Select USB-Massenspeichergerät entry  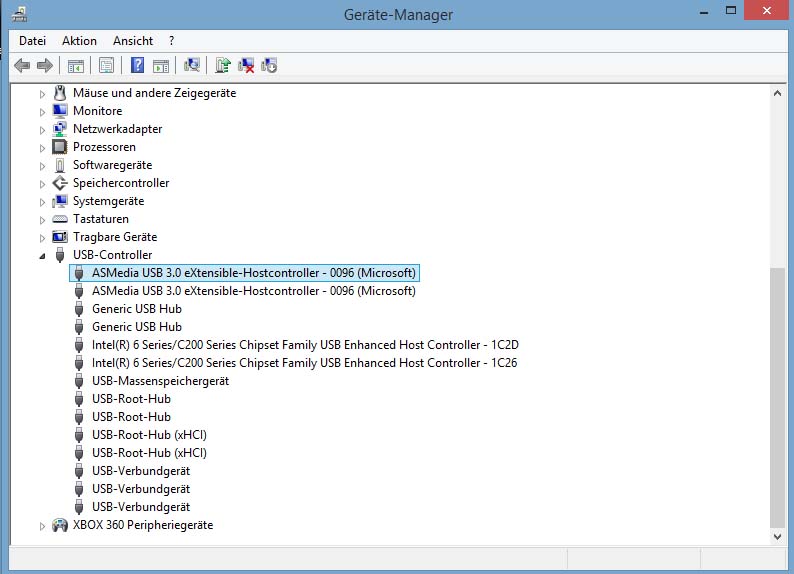click(160, 381)
